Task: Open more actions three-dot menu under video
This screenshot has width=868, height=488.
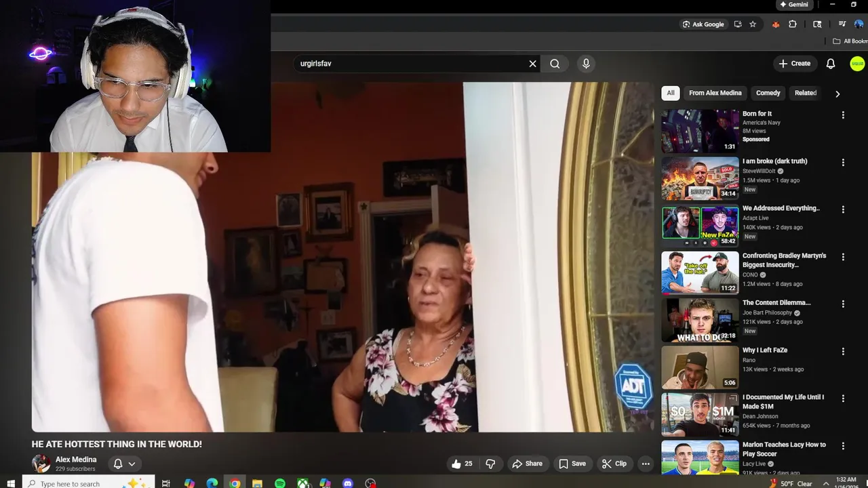Action: pyautogui.click(x=646, y=464)
